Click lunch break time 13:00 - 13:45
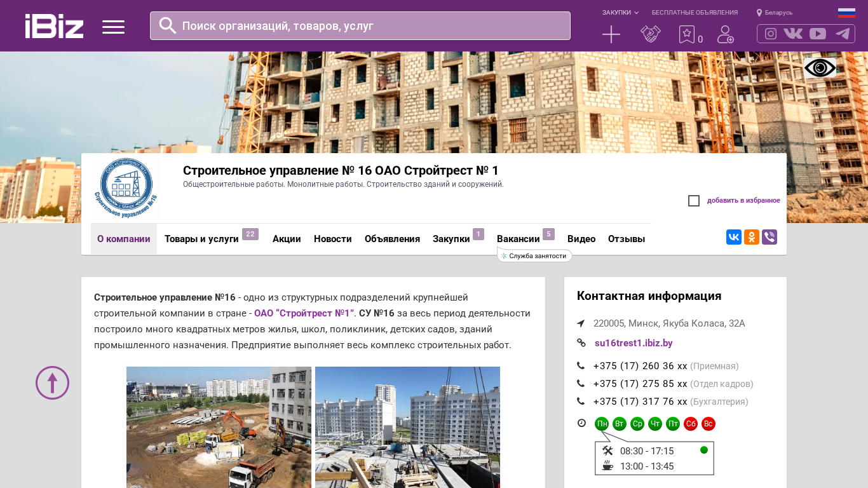868x488 pixels. [647, 466]
